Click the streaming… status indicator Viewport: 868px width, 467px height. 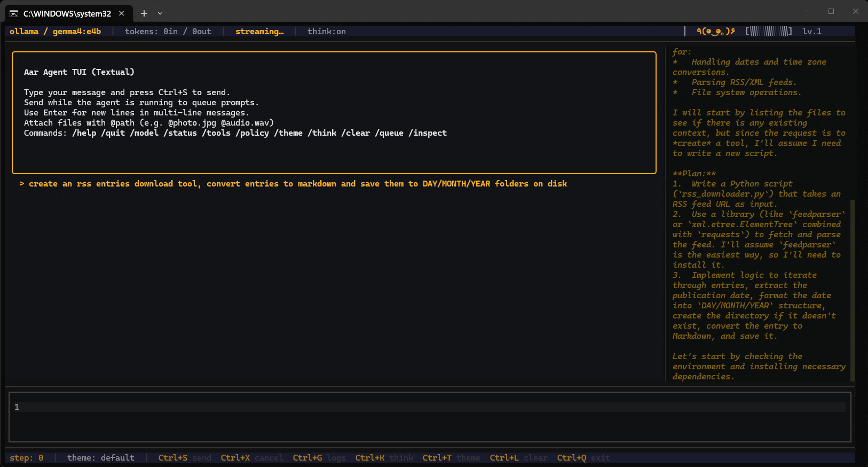pyautogui.click(x=259, y=32)
